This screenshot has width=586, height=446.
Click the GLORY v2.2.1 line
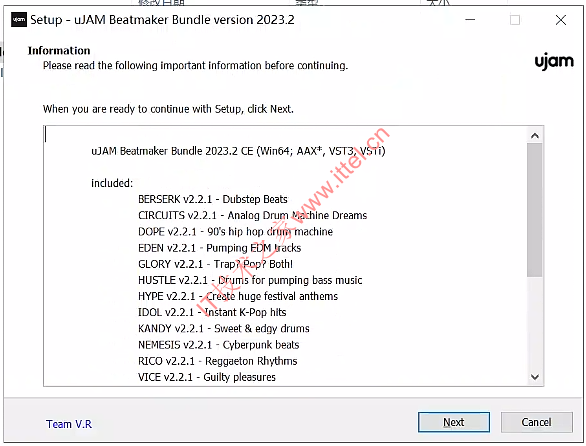(x=216, y=264)
